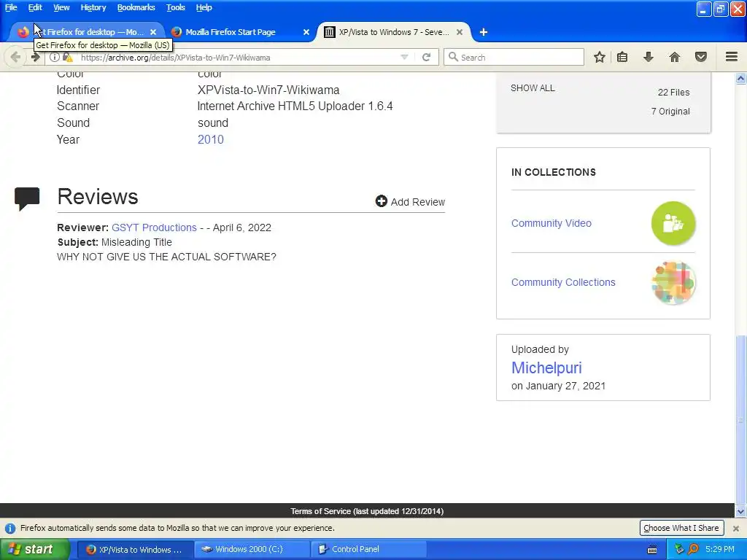
Task: Click the keyboard icon in taskbar
Action: click(652, 550)
